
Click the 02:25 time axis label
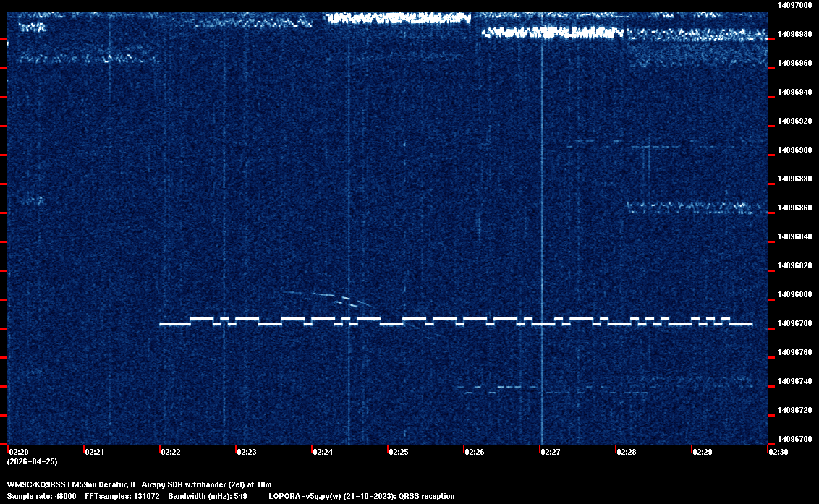(399, 452)
